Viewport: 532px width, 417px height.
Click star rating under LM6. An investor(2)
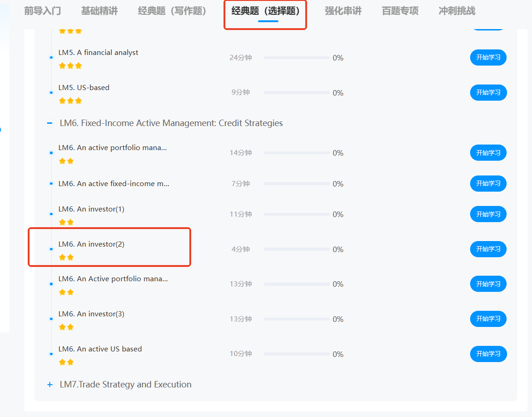[x=66, y=257]
